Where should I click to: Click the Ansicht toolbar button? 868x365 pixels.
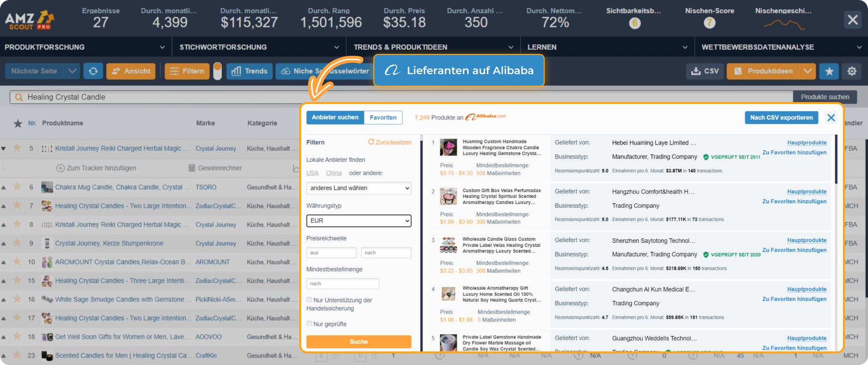point(131,71)
